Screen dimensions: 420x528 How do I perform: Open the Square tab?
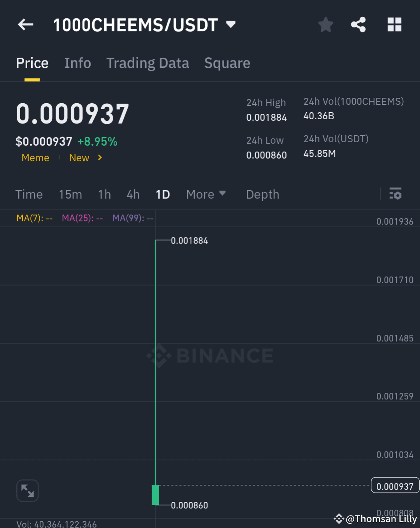click(x=227, y=63)
